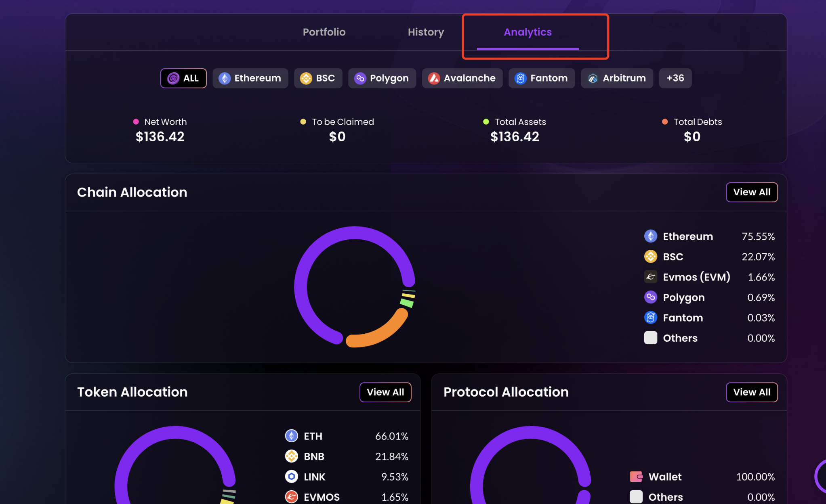Open the History tab
Image resolution: width=826 pixels, height=504 pixels.
(426, 32)
